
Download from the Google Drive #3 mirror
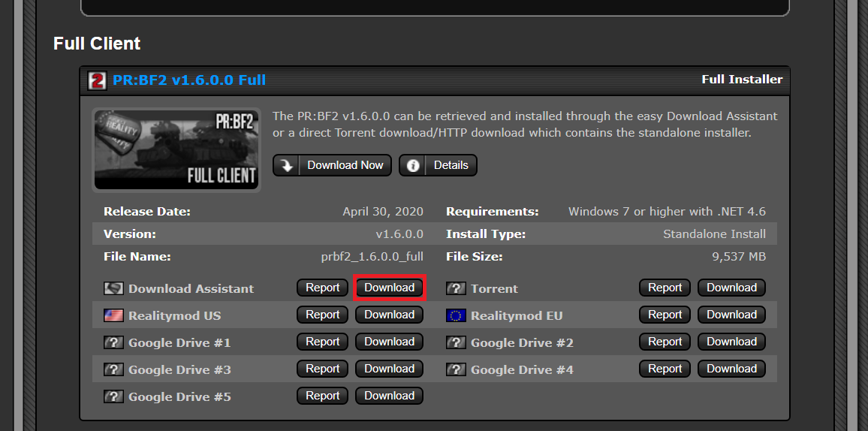[x=389, y=369]
